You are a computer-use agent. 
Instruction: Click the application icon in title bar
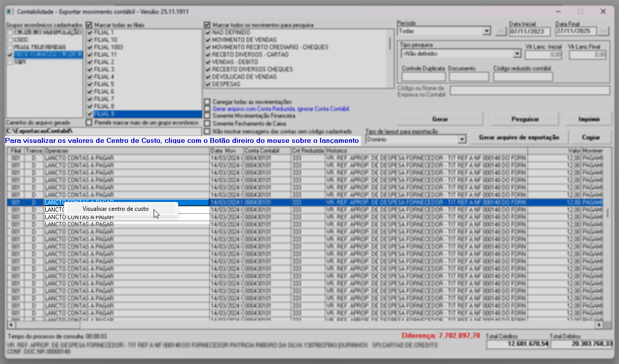[8, 11]
